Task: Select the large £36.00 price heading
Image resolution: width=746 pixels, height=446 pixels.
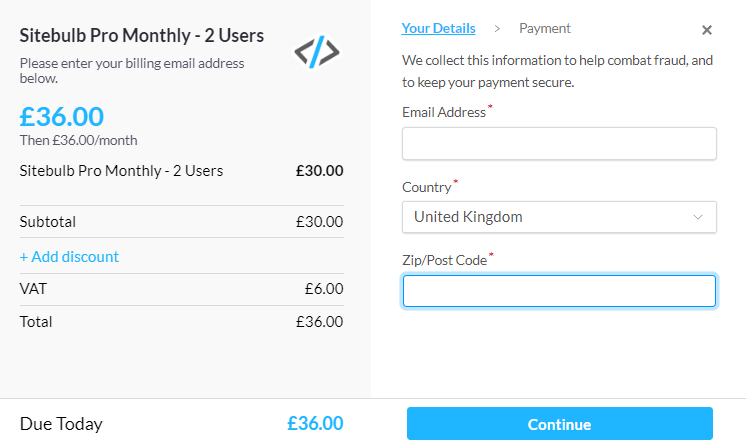Action: pyautogui.click(x=61, y=117)
